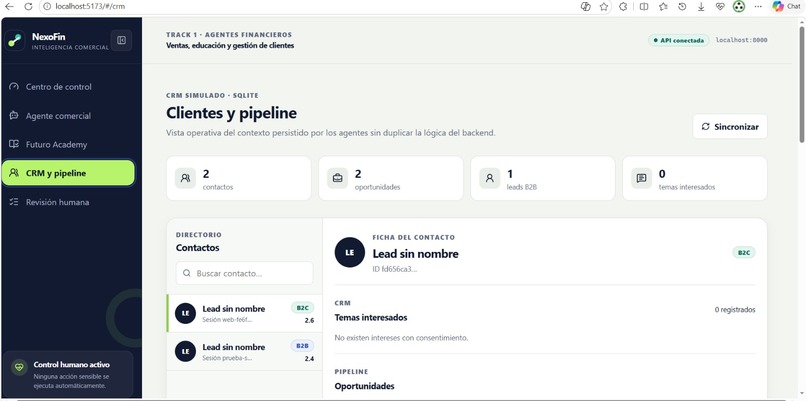
Task: Click score 2.6 in contact list
Action: (309, 320)
